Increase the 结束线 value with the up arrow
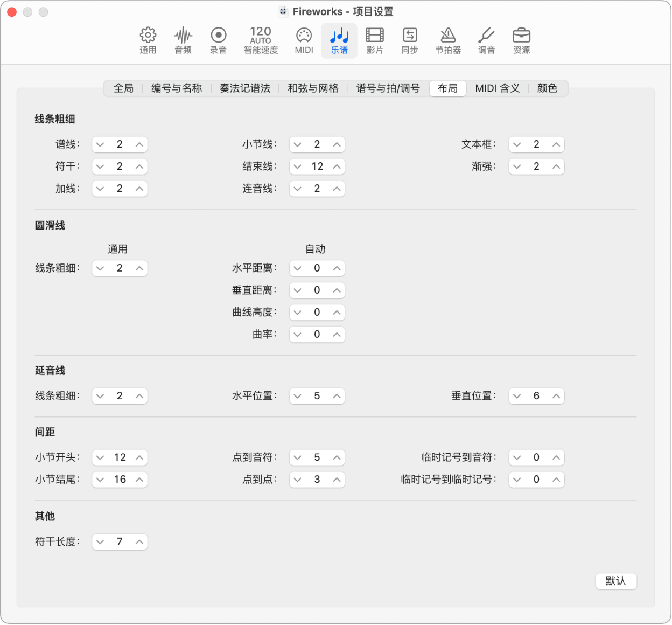This screenshot has height=625, width=672. click(336, 166)
